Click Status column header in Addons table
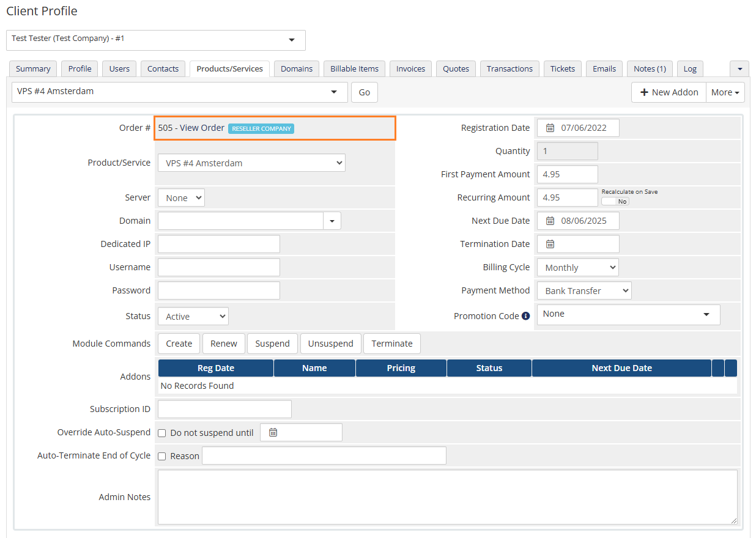Viewport: 756px width, 538px height. pyautogui.click(x=489, y=368)
